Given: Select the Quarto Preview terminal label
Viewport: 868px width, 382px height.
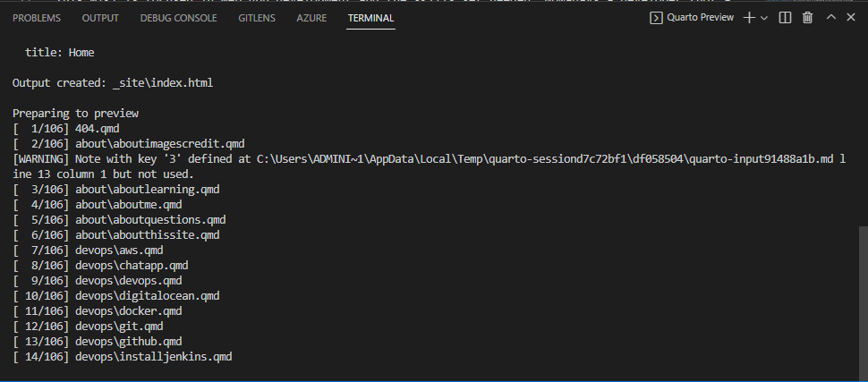Looking at the screenshot, I should [700, 18].
